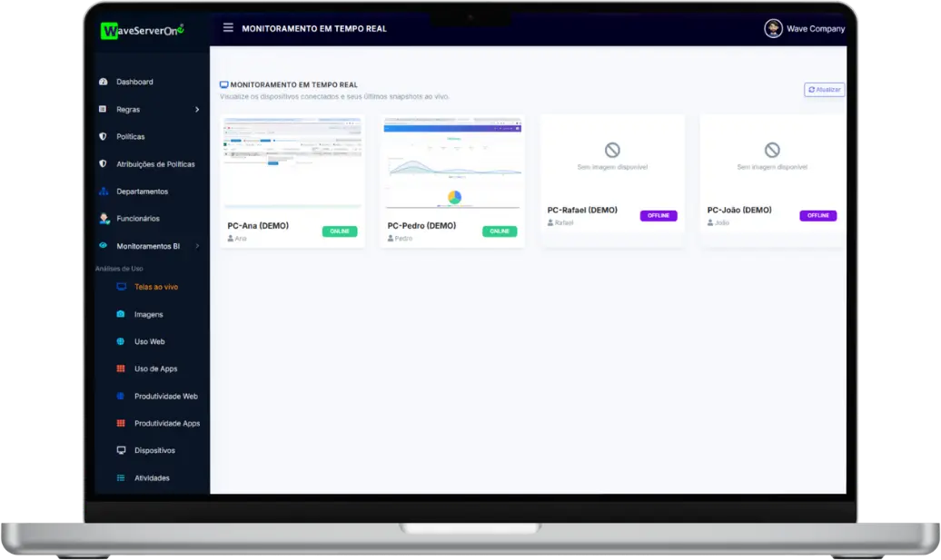
Task: Open the Imagens camera icon
Action: tap(121, 315)
